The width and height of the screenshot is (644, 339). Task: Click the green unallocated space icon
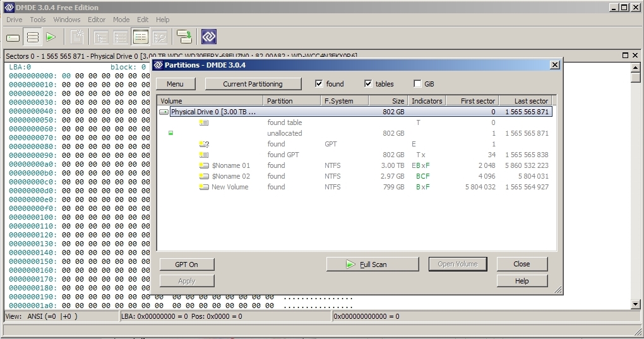tap(171, 133)
